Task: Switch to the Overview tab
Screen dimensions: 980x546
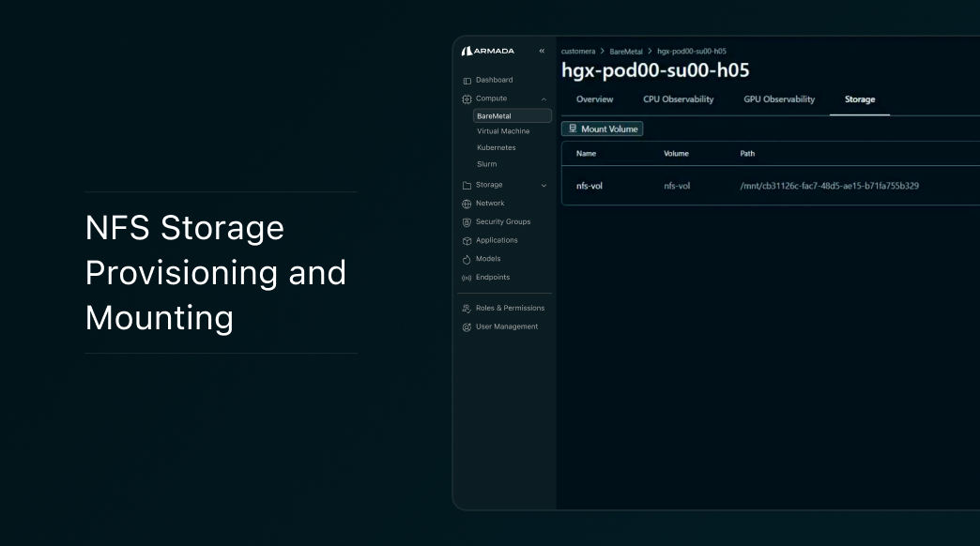Action: pyautogui.click(x=594, y=99)
